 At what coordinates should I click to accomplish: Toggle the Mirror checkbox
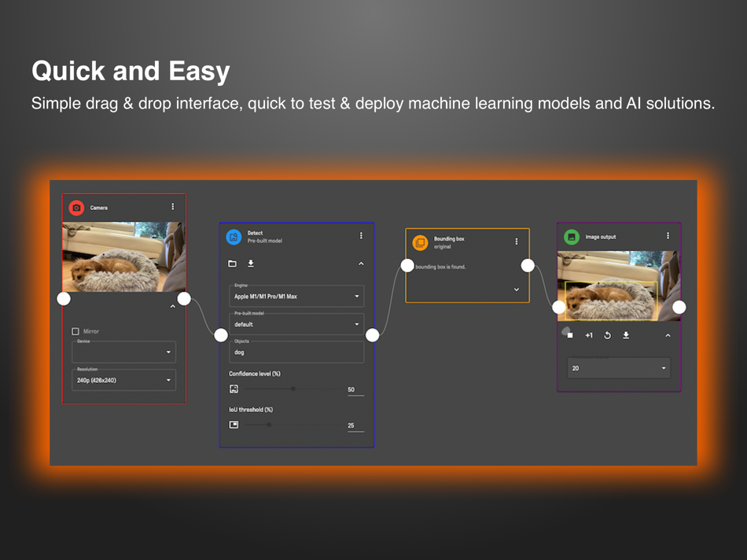click(x=75, y=331)
